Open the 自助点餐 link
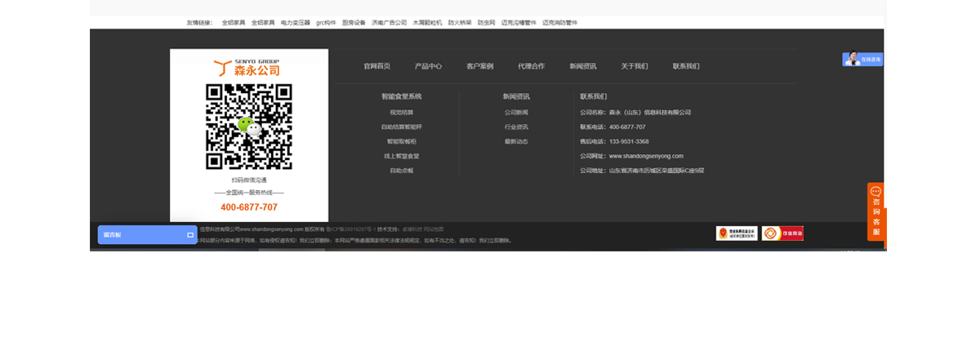Screen dimensions: 980x342 402,171
